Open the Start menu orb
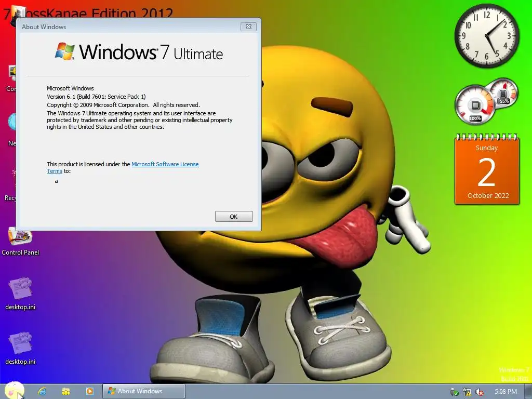The height and width of the screenshot is (399, 532). 14,391
